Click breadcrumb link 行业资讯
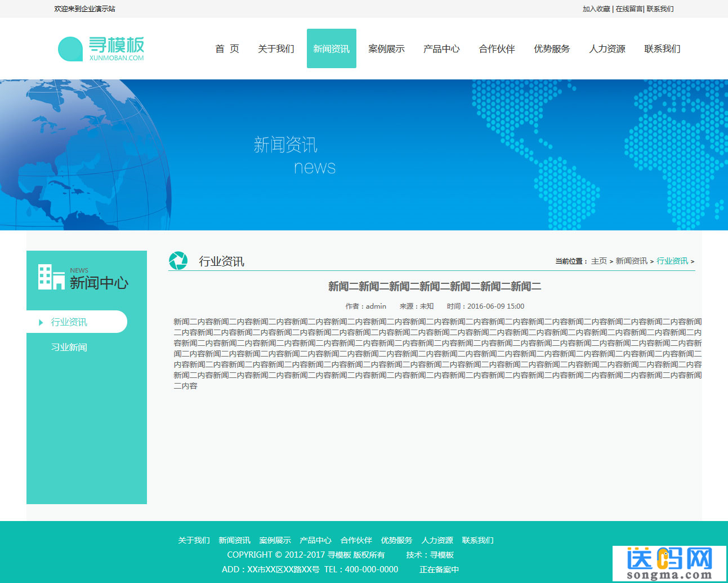The width and height of the screenshot is (728, 583). tap(672, 261)
